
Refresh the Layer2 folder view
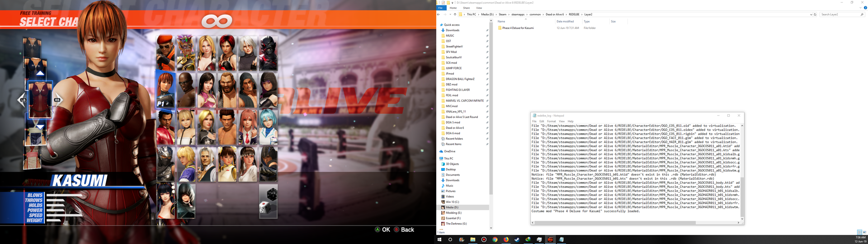815,14
